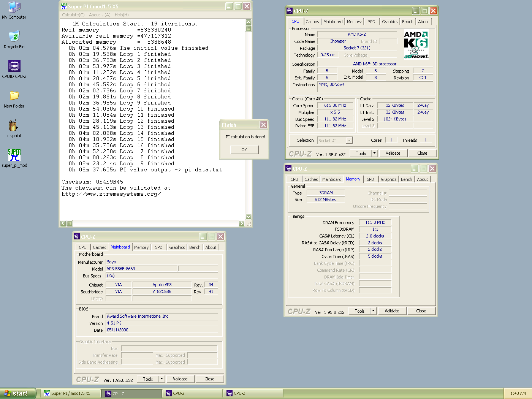Open Mainboard tab in CPU-Z processor window
The image size is (532, 399).
pos(333,22)
